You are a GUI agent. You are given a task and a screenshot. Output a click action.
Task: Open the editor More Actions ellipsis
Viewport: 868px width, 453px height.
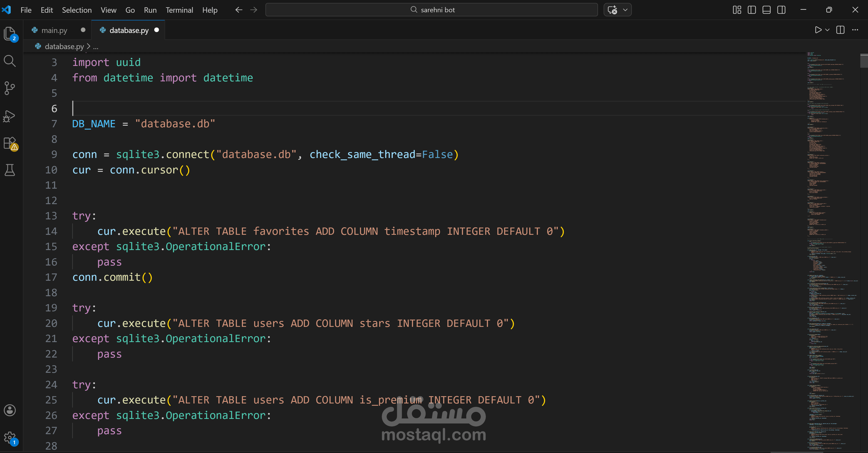[855, 30]
